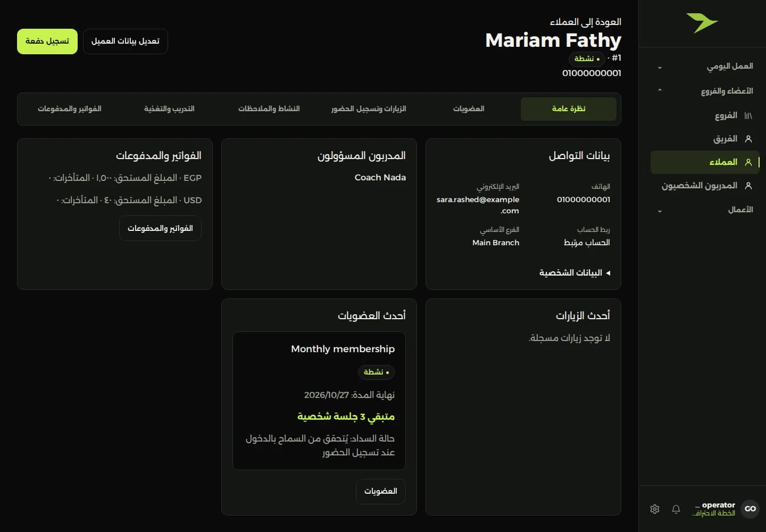Click the email sara.rashed@example.com

[478, 205]
